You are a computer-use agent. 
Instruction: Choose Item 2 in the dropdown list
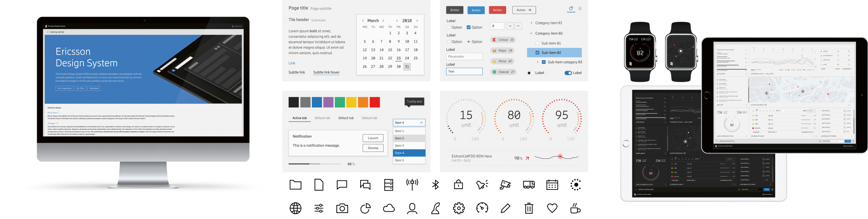[x=409, y=138]
